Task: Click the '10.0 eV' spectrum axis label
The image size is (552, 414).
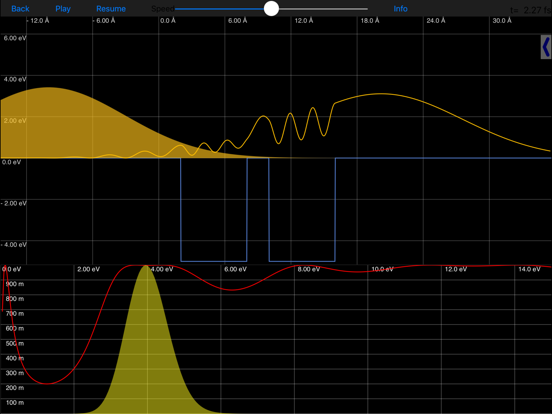Action: [x=382, y=269]
